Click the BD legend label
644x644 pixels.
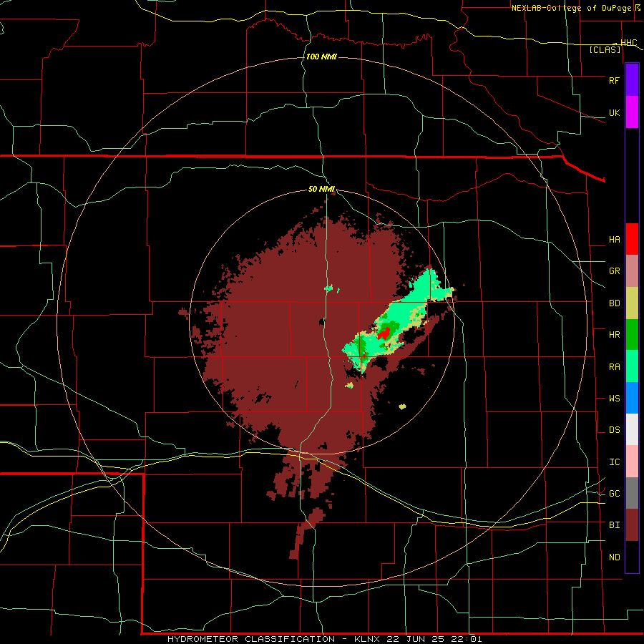pos(614,303)
